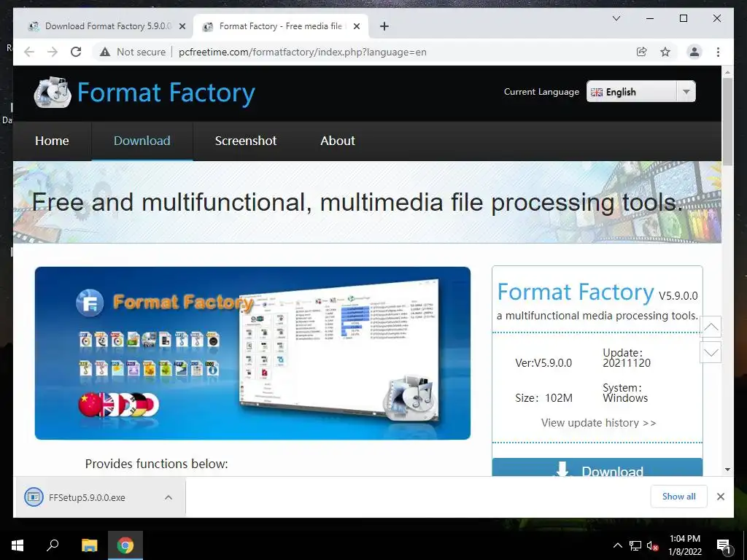
Task: Click the scrollbar down arrow
Action: click(727, 470)
